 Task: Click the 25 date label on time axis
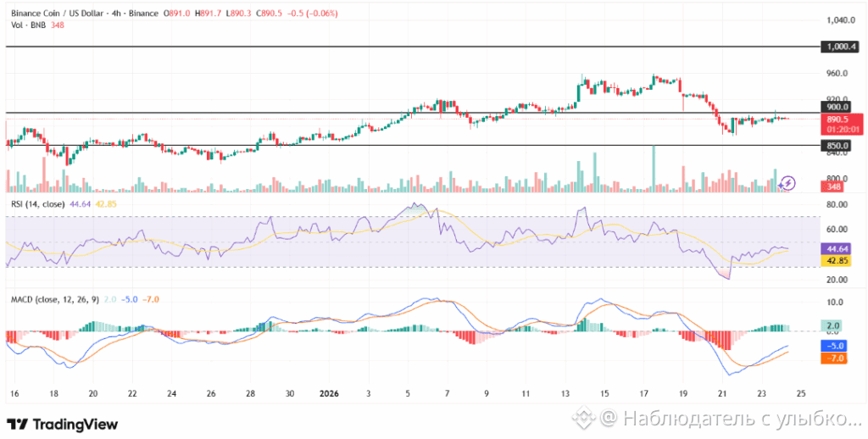800,393
